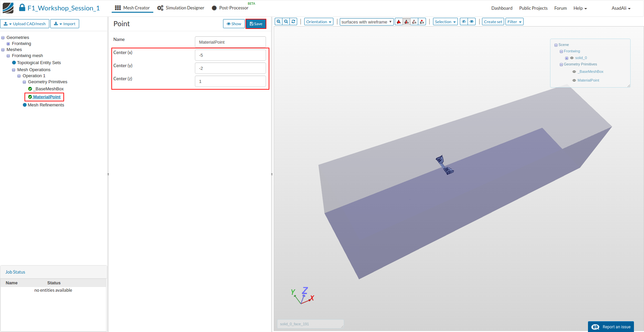Open the Help menu
This screenshot has height=332, width=644.
(x=580, y=8)
